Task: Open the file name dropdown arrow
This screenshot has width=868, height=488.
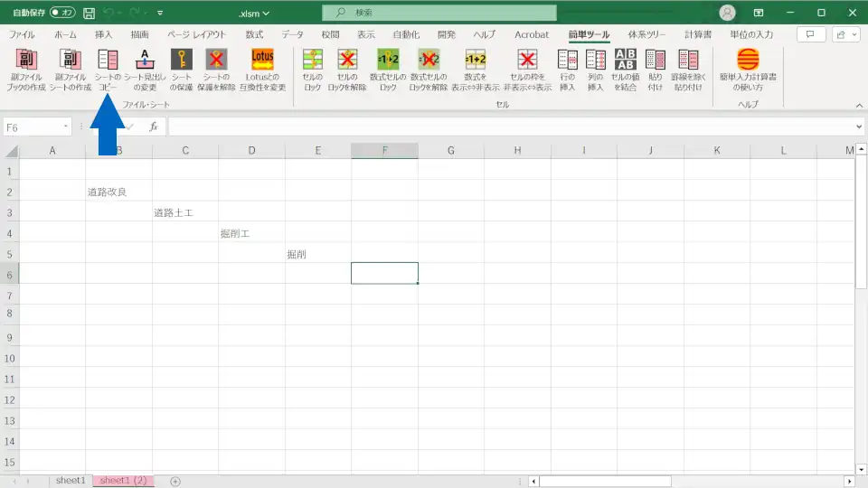Action: coord(266,14)
